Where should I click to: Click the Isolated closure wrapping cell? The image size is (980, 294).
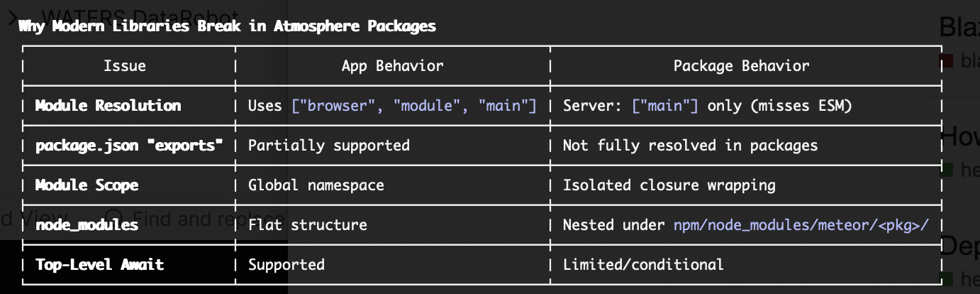pos(669,185)
